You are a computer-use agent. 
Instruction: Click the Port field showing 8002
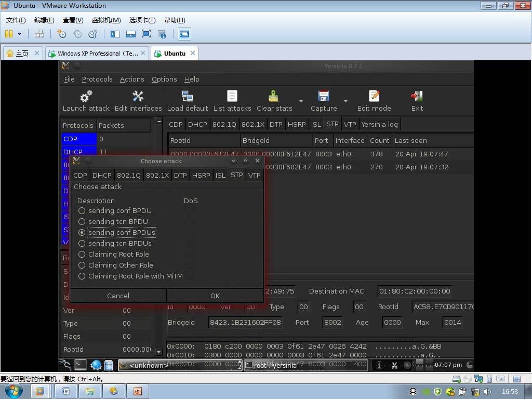point(332,322)
